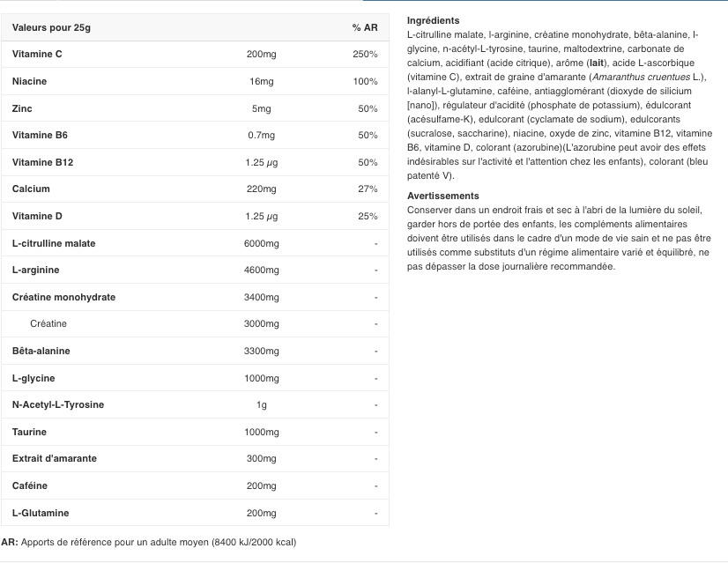Click the Valeurs pour 25g header
Viewport: 728px width, 563px height.
[51, 27]
